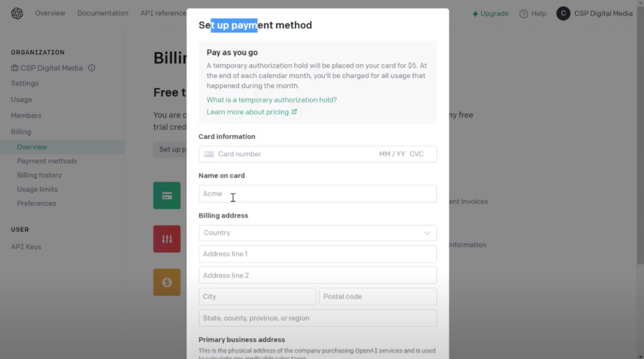This screenshot has height=359, width=644.
Task: Click the CSP Digital Media account avatar
Action: [x=563, y=13]
